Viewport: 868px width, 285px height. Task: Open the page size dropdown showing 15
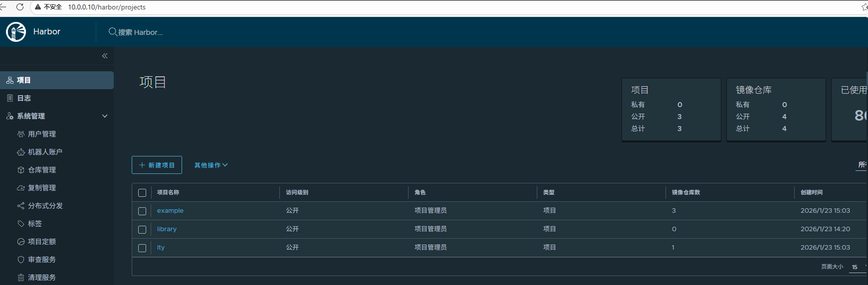[858, 267]
